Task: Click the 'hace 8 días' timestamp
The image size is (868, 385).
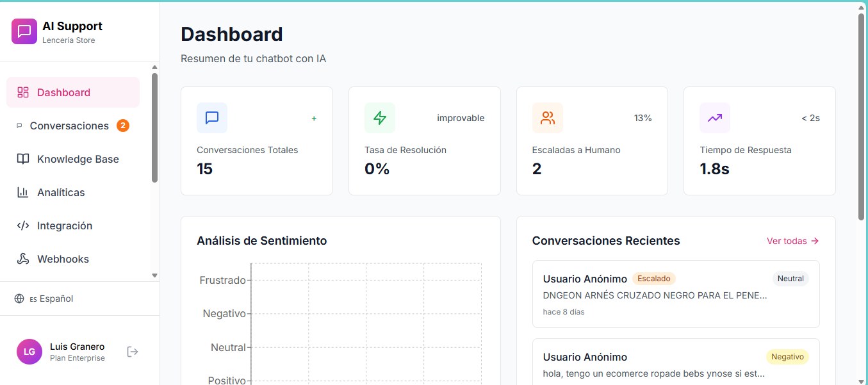Action: point(564,312)
